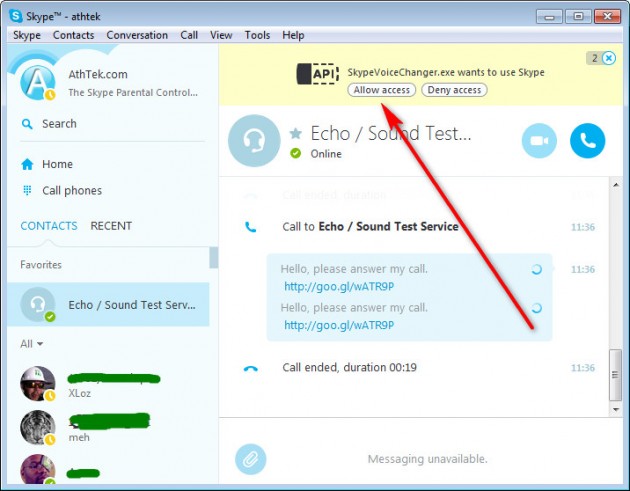Click the AthTek.com profile name

pyautogui.click(x=98, y=74)
